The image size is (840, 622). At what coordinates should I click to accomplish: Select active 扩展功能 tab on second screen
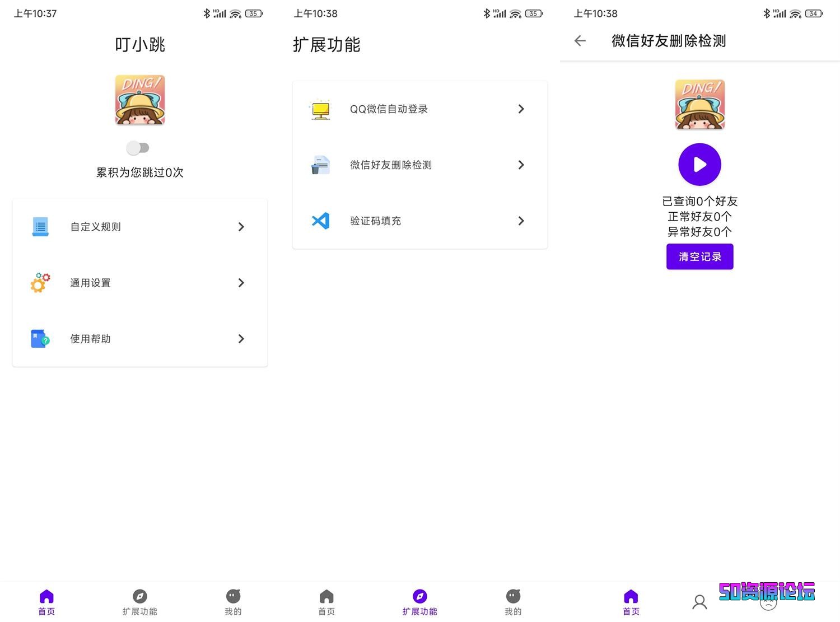pyautogui.click(x=420, y=602)
